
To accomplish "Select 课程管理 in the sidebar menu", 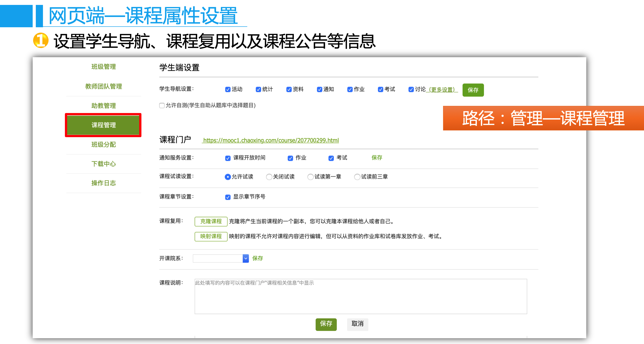I will (x=104, y=125).
